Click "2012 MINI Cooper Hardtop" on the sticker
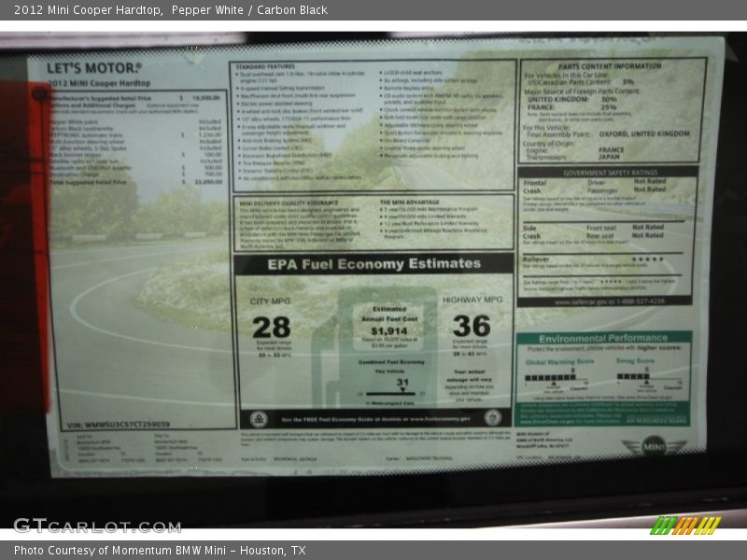 pyautogui.click(x=99, y=83)
